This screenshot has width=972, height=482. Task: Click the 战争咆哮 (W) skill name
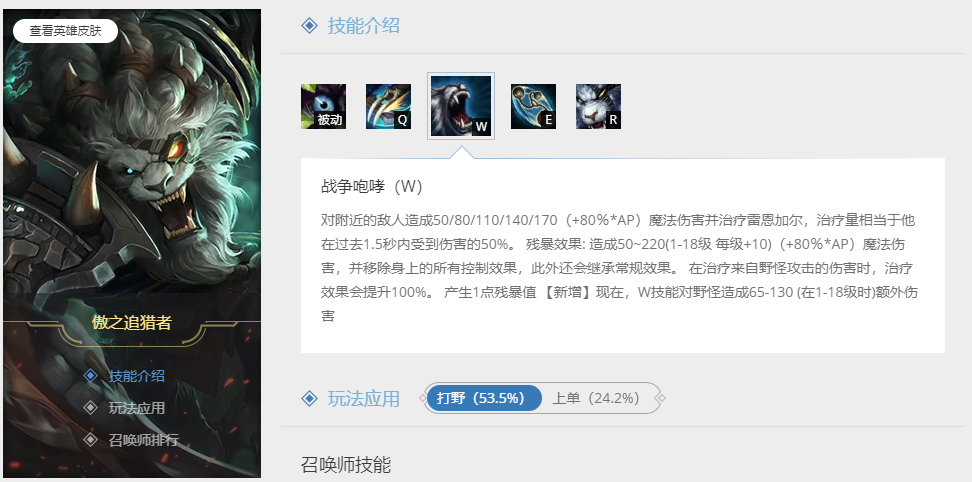click(372, 186)
